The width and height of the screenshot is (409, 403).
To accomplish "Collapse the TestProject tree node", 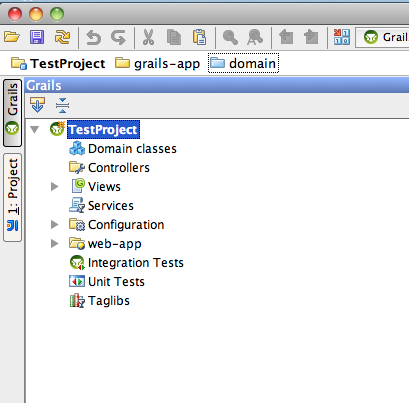I will point(35,129).
